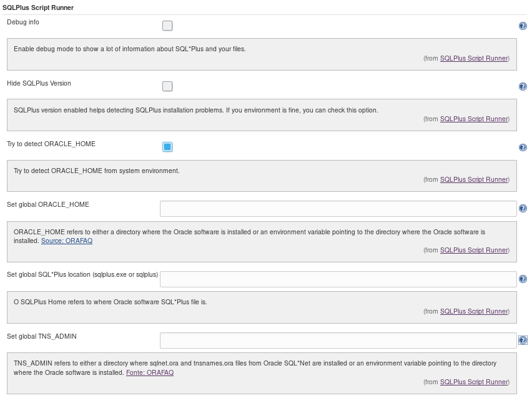Click the Set global TNS_ADMIN label
Viewport: 532px width, 398px height.
coord(42,336)
